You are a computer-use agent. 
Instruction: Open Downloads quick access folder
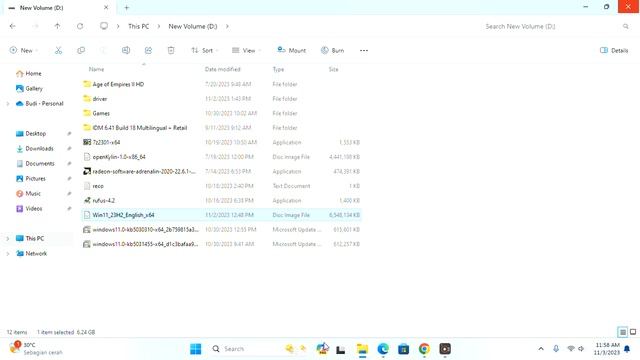[35, 149]
